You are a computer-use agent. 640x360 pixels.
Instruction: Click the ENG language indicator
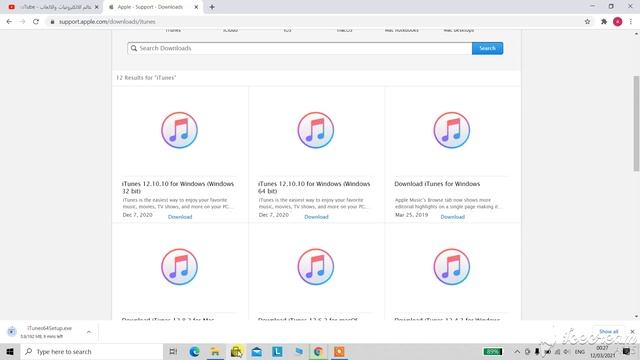pyautogui.click(x=580, y=351)
